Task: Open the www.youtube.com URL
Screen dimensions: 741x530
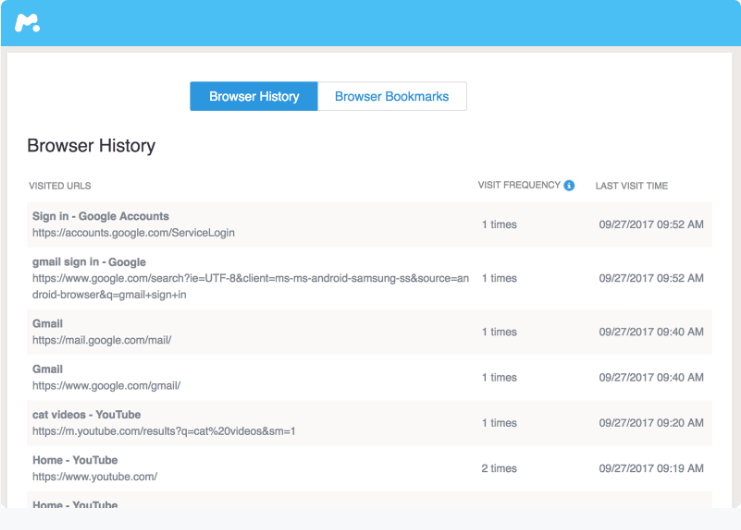Action: (94, 477)
